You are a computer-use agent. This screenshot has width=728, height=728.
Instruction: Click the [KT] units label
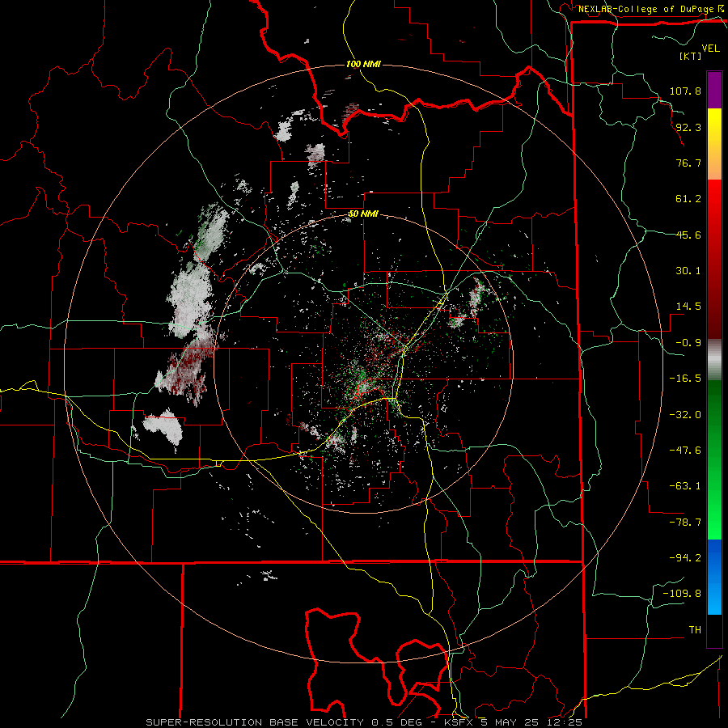click(690, 56)
